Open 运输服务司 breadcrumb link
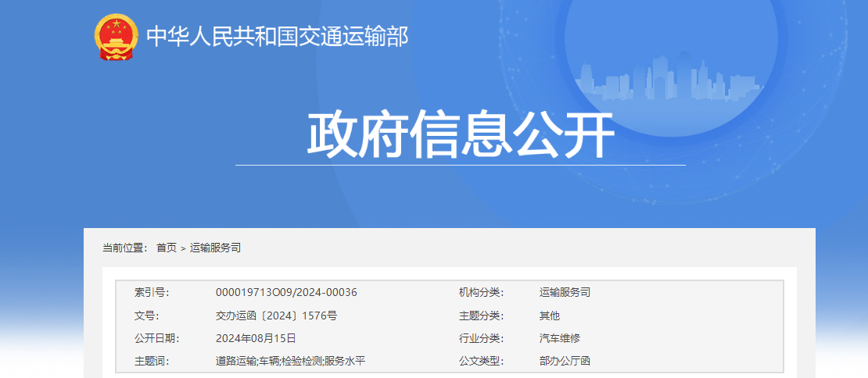 [x=215, y=248]
